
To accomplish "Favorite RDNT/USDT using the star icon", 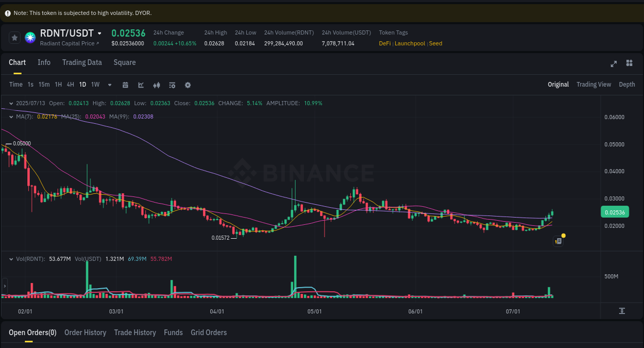I will click(x=14, y=37).
